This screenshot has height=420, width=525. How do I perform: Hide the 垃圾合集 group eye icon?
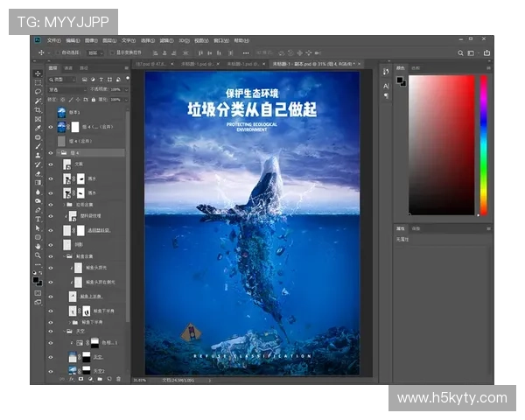(x=51, y=204)
